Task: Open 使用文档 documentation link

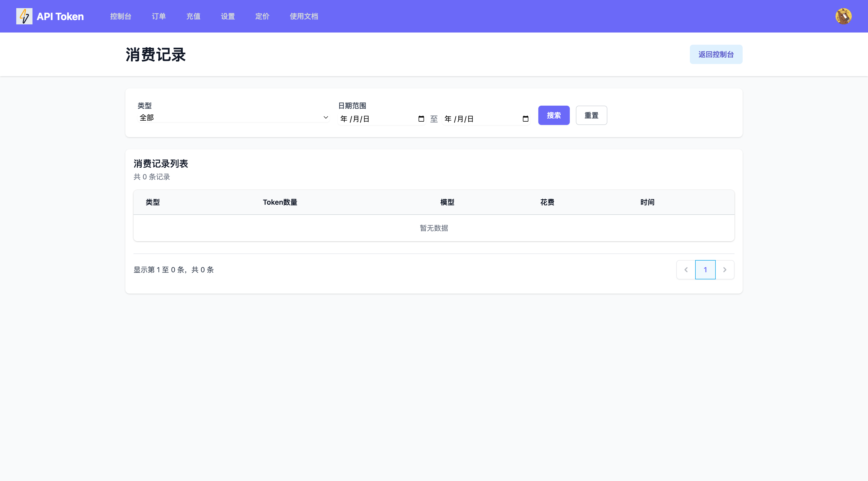Action: pyautogui.click(x=304, y=16)
